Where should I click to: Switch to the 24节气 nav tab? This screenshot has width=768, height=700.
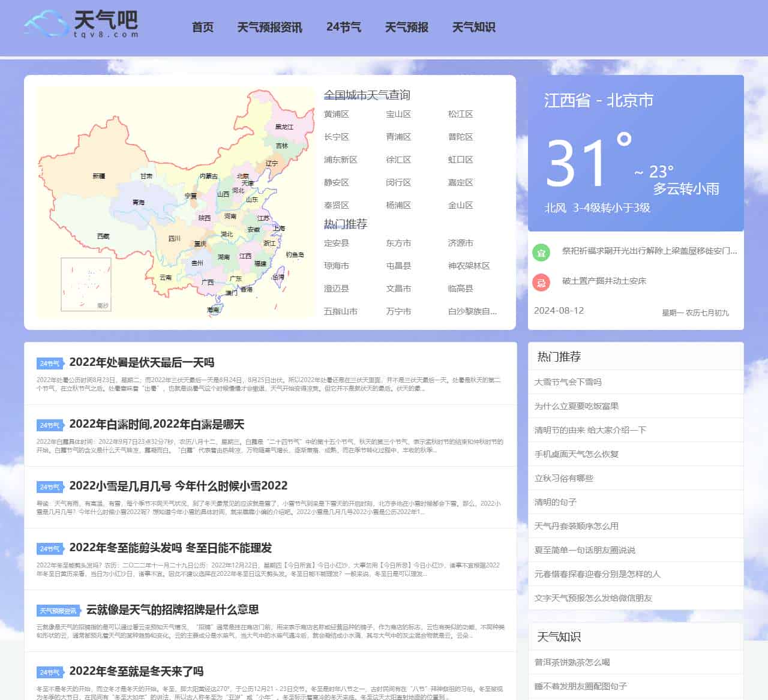click(343, 28)
